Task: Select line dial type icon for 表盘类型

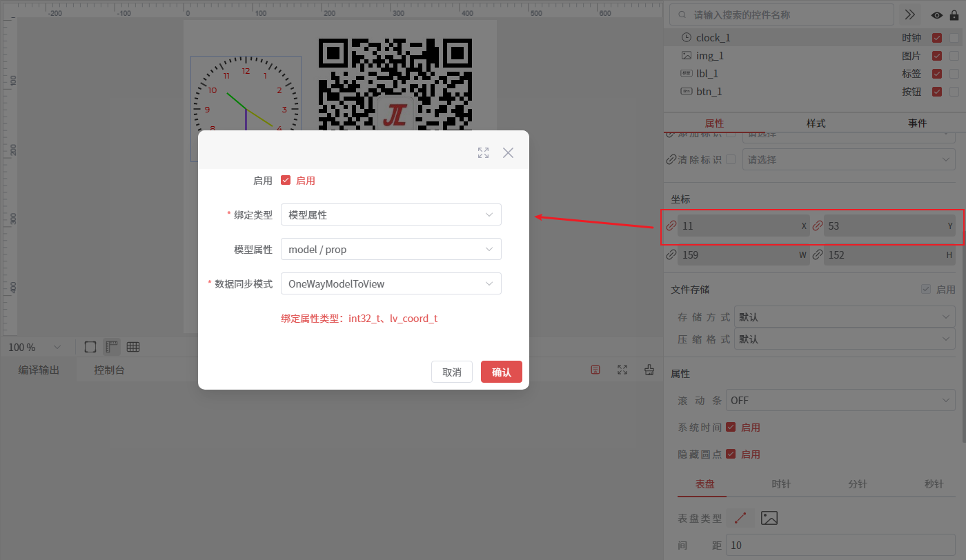Action: (x=740, y=518)
